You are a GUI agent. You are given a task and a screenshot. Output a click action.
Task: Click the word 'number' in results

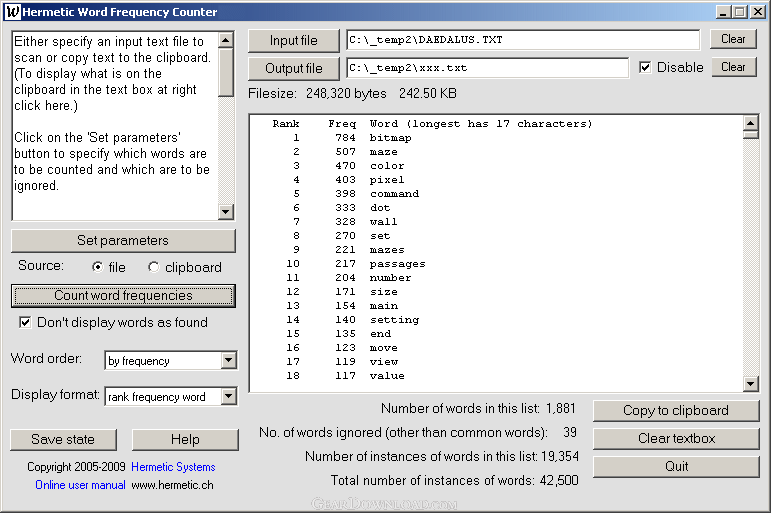(390, 278)
